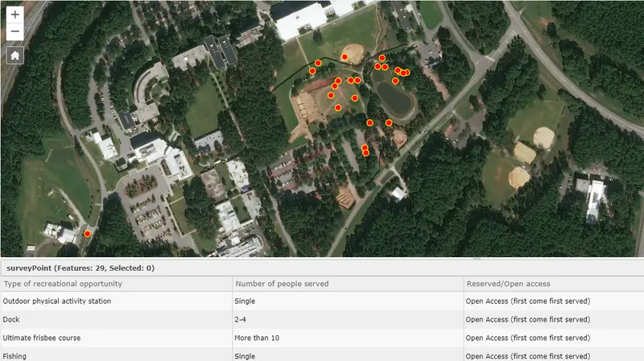Click Open Access cell in the Dock row

pos(527,319)
